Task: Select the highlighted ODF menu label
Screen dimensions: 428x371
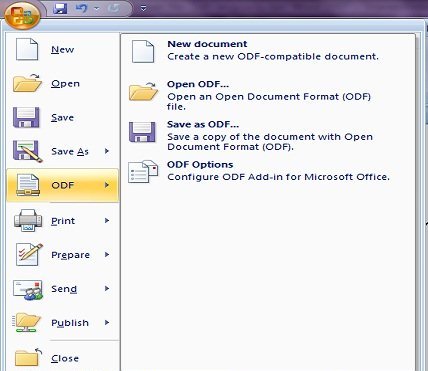Action: click(62, 185)
